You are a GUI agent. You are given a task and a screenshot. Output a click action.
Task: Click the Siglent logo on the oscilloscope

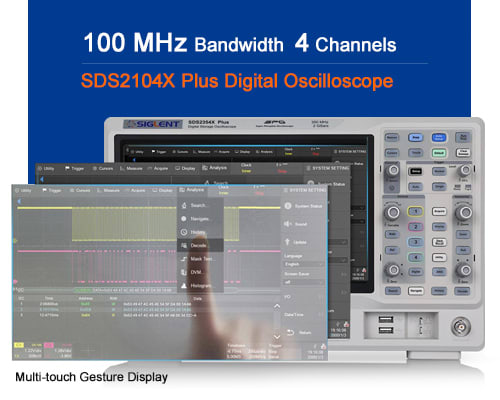click(153, 124)
